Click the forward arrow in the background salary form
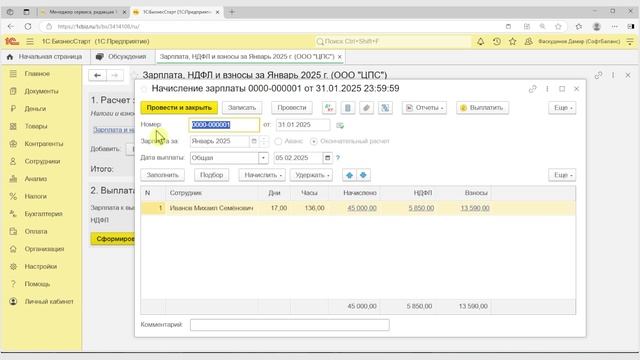 click(115, 76)
